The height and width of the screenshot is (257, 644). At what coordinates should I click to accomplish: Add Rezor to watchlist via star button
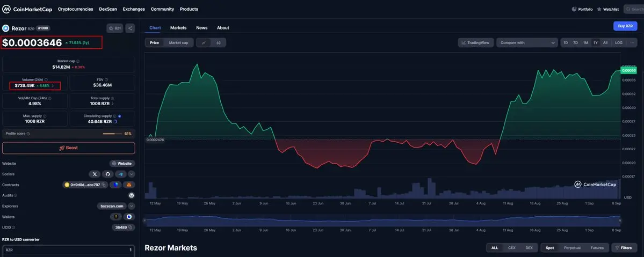[115, 28]
